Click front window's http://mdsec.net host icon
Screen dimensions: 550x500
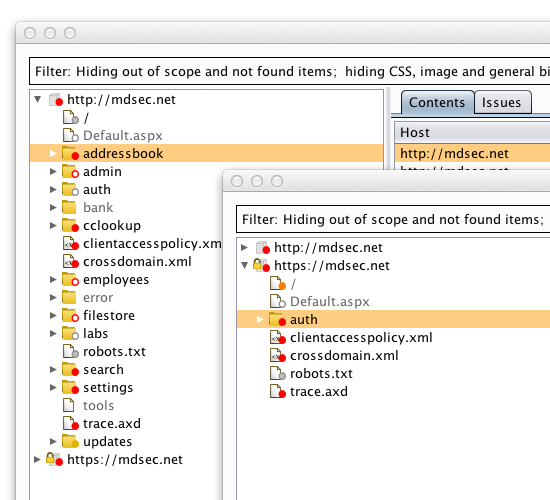tap(262, 247)
